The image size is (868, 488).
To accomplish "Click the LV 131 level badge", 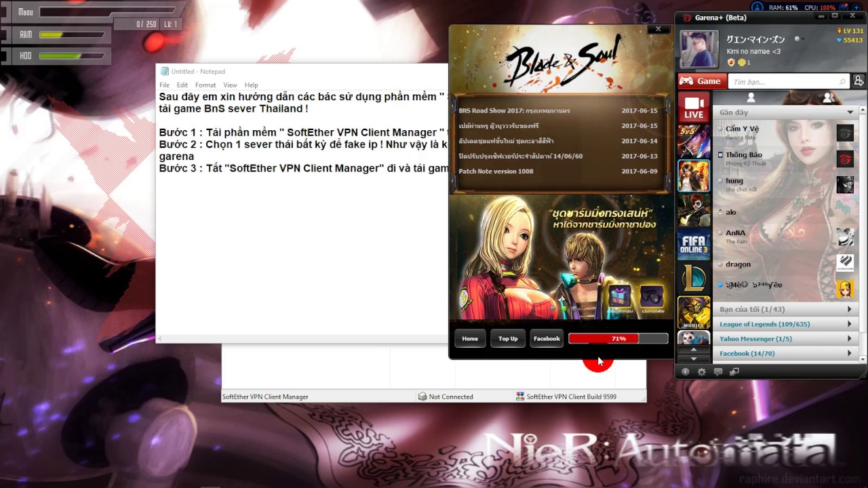I will click(x=850, y=31).
